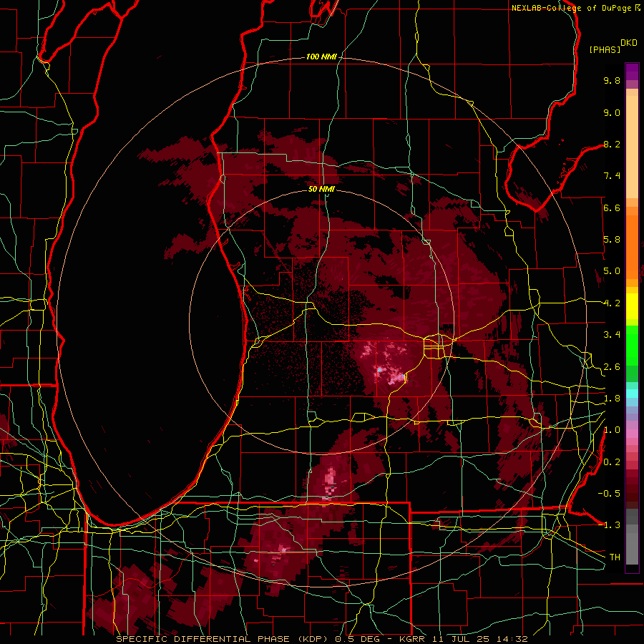Click the 1.3 value near the scale bottom
This screenshot has width=644, height=644.
612,525
